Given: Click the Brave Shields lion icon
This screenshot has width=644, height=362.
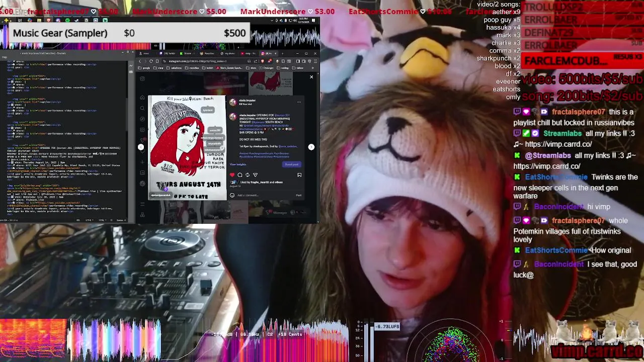Looking at the screenshot, I should click(263, 61).
